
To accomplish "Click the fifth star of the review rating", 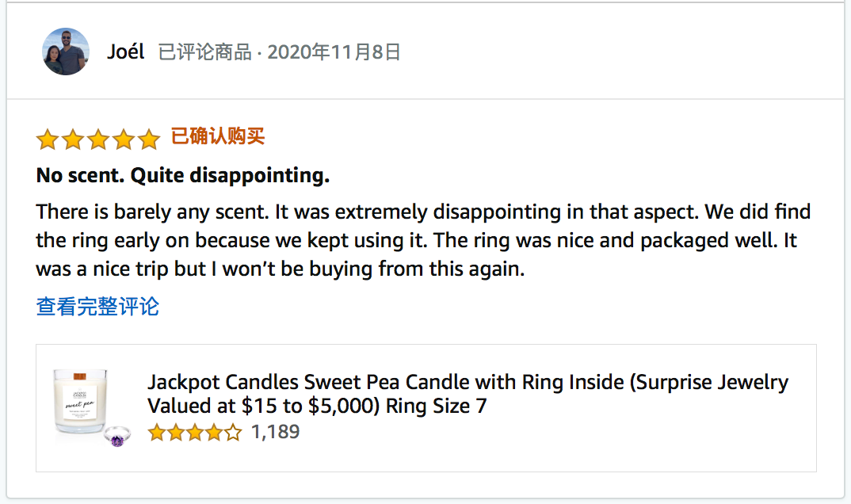I will point(149,139).
